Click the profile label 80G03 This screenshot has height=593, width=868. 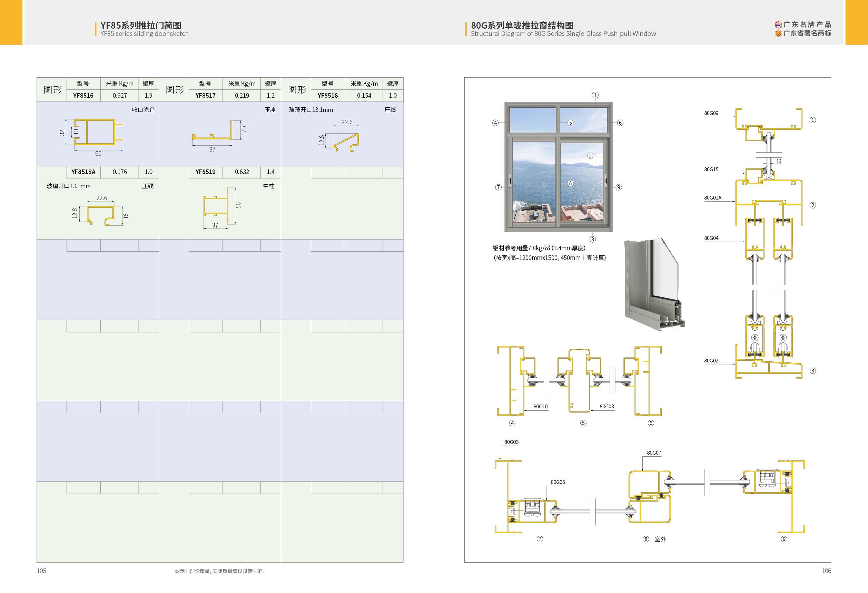(x=511, y=442)
